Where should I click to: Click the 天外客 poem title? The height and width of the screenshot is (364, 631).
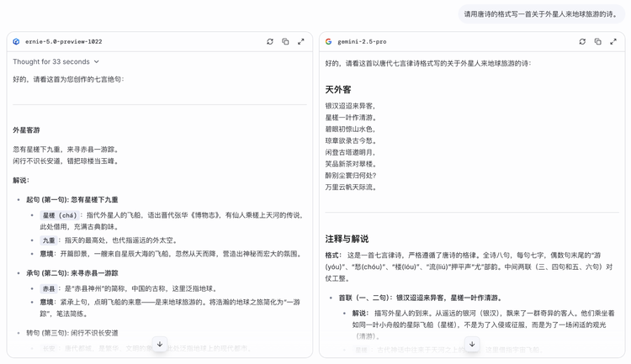338,89
